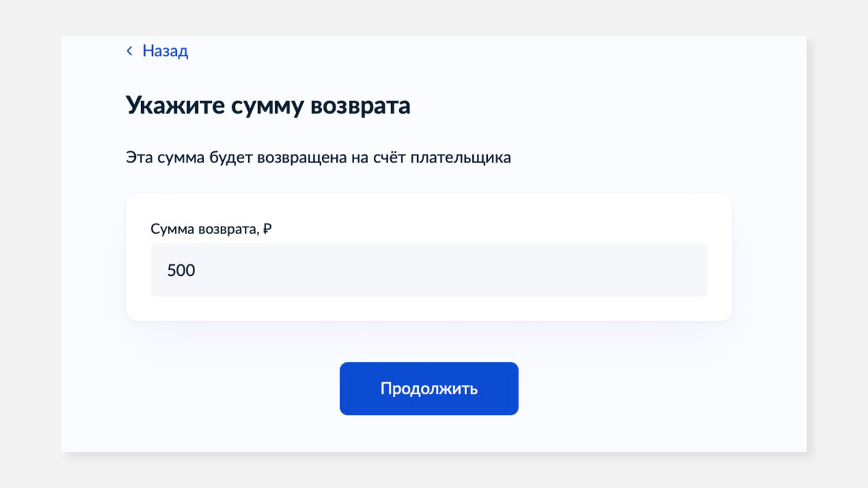Click the word Укажите in the heading
This screenshot has width=868, height=488.
pos(175,106)
